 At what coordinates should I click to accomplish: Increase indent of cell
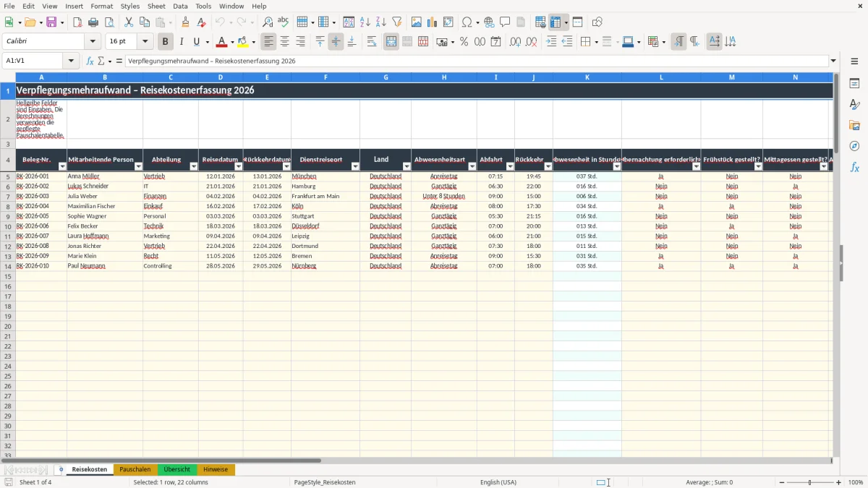coord(551,42)
